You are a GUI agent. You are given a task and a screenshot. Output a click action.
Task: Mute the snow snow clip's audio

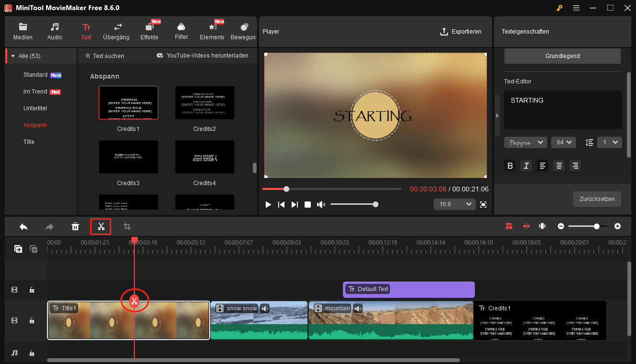[x=265, y=308]
